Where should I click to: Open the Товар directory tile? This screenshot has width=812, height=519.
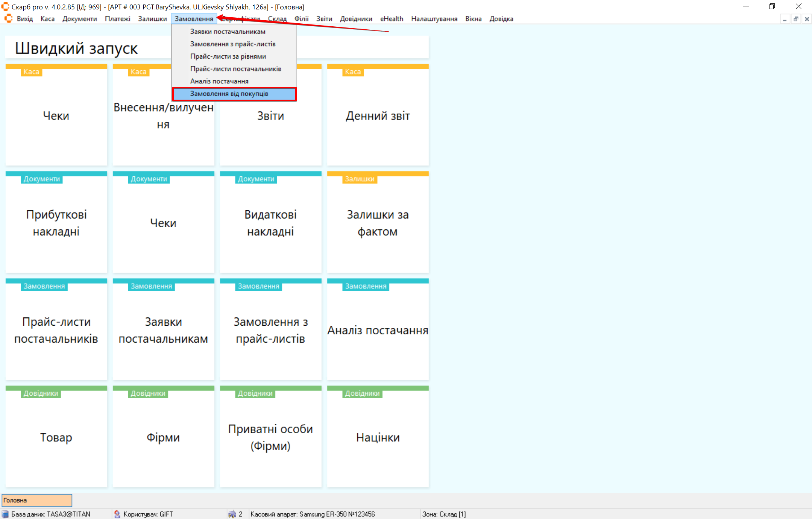pyautogui.click(x=56, y=437)
